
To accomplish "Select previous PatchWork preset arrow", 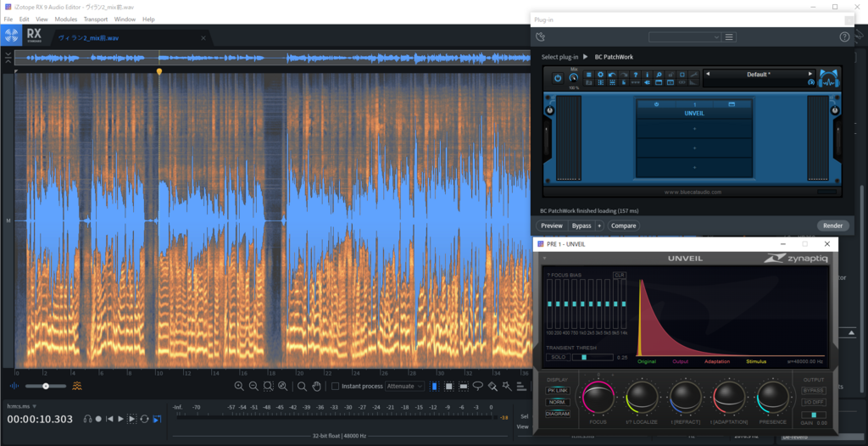I will click(x=708, y=74).
